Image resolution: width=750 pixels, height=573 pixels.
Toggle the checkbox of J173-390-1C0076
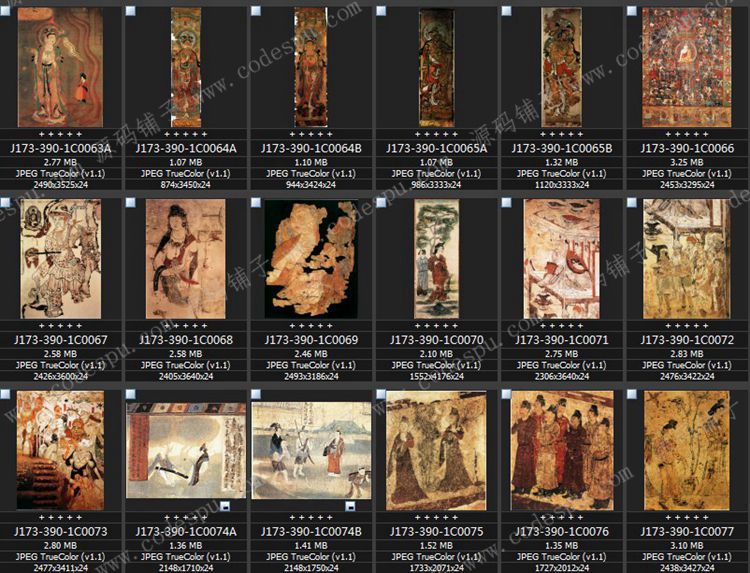tap(506, 394)
